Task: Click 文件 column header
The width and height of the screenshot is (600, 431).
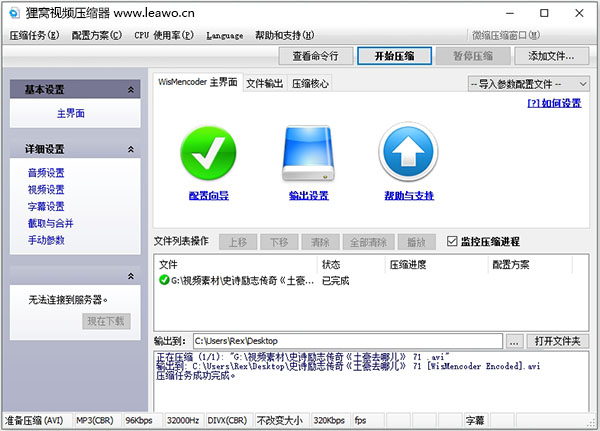Action: click(236, 264)
